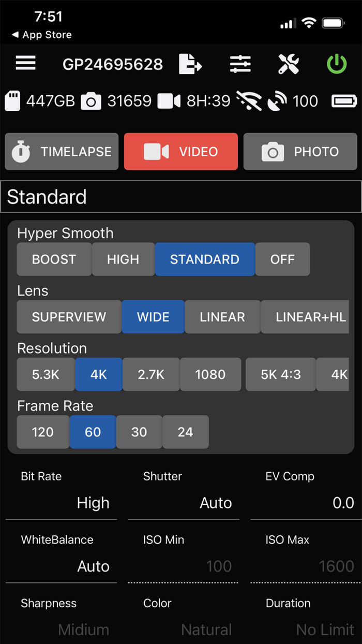The width and height of the screenshot is (362, 644).
Task: Click the GP24695628 camera name
Action: coord(113,63)
